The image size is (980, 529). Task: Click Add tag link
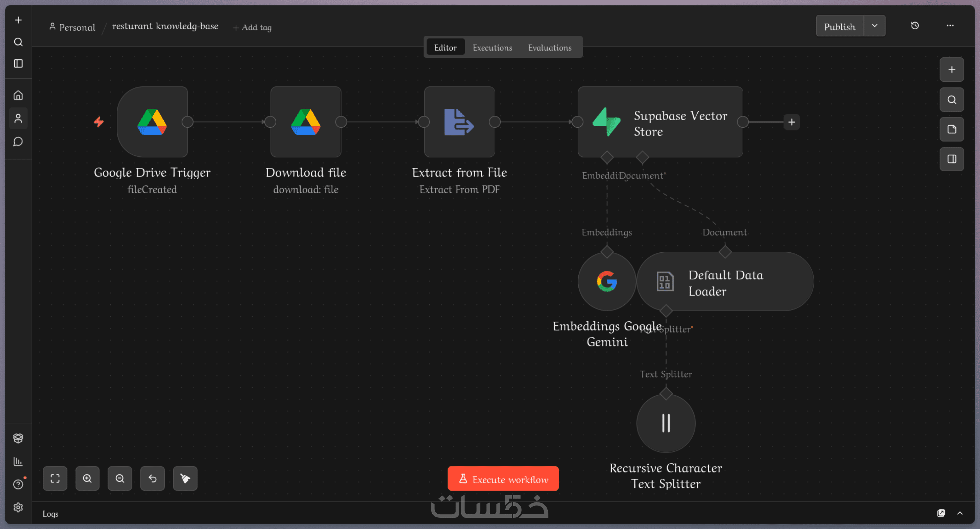[252, 27]
